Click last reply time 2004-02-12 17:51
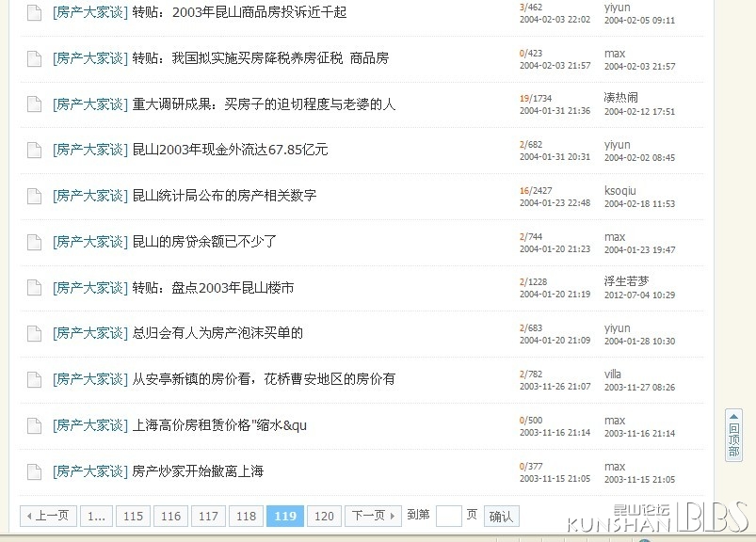 coord(640,112)
